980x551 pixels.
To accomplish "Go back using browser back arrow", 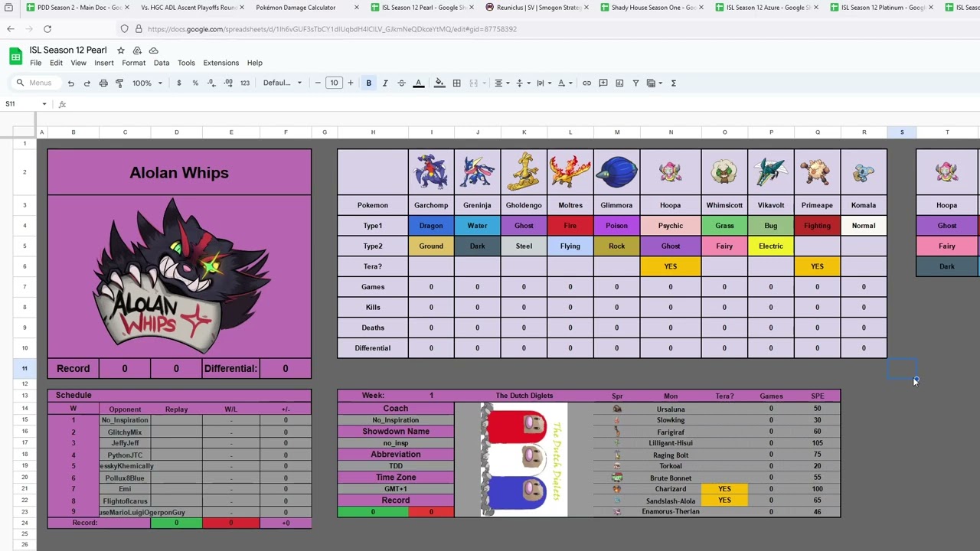I will [x=11, y=29].
